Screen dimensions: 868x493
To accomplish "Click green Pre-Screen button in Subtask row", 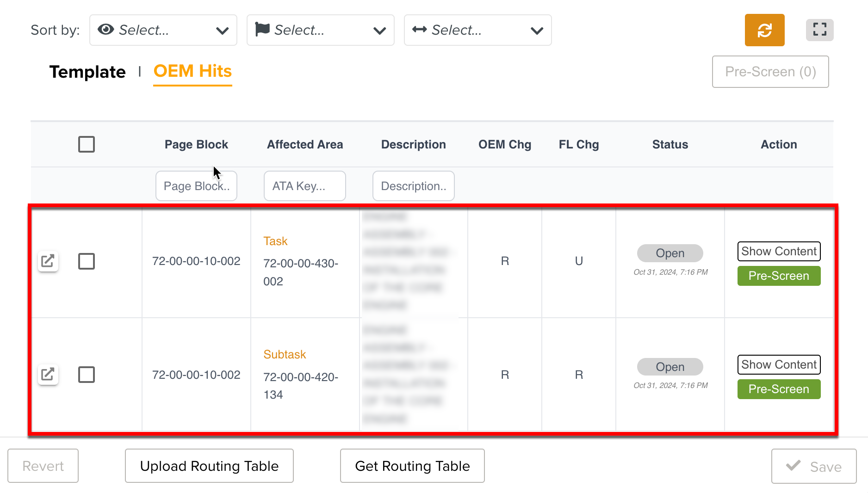I will coord(779,389).
